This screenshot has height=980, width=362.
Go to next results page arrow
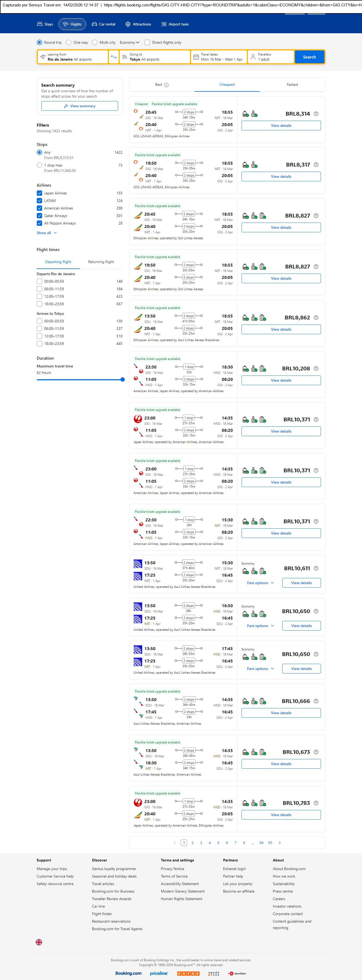pyautogui.click(x=280, y=843)
